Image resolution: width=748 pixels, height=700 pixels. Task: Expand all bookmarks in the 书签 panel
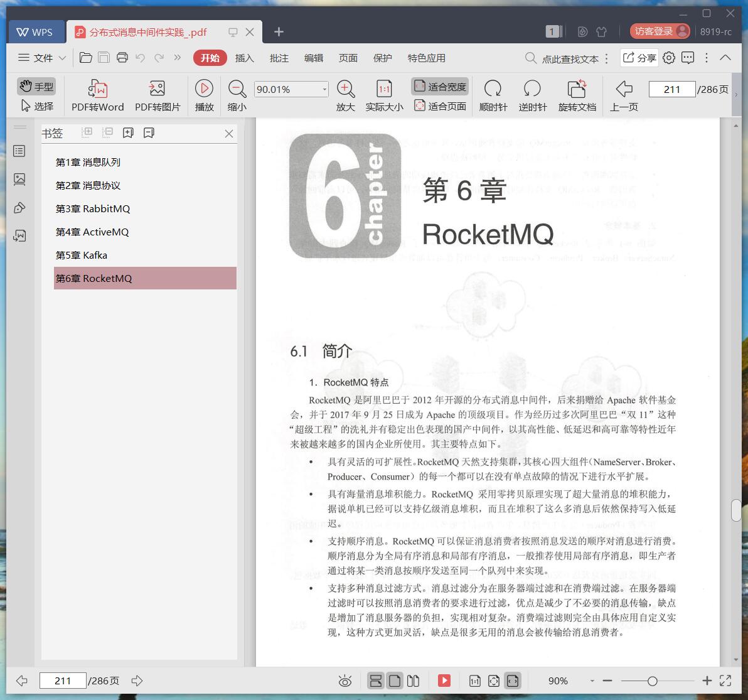[87, 132]
